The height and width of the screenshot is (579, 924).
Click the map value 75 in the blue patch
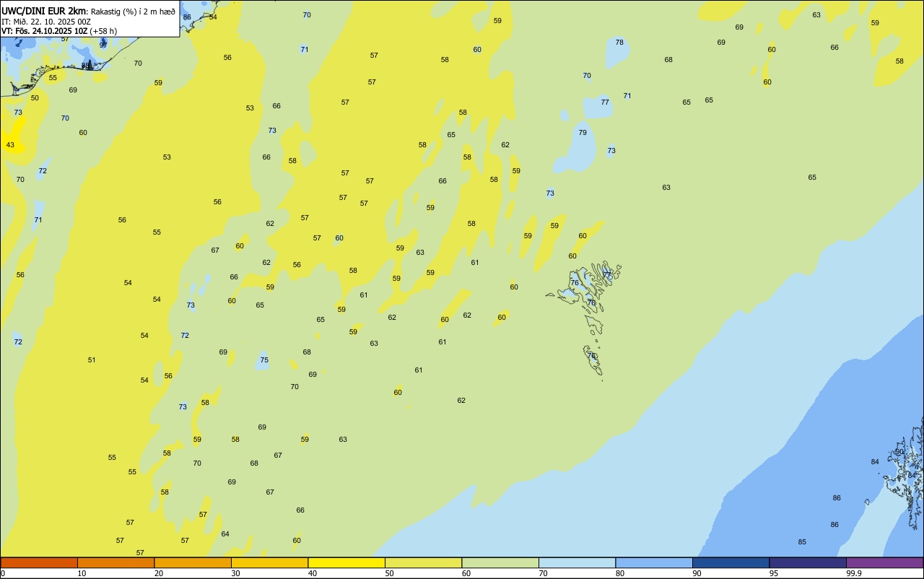[264, 360]
